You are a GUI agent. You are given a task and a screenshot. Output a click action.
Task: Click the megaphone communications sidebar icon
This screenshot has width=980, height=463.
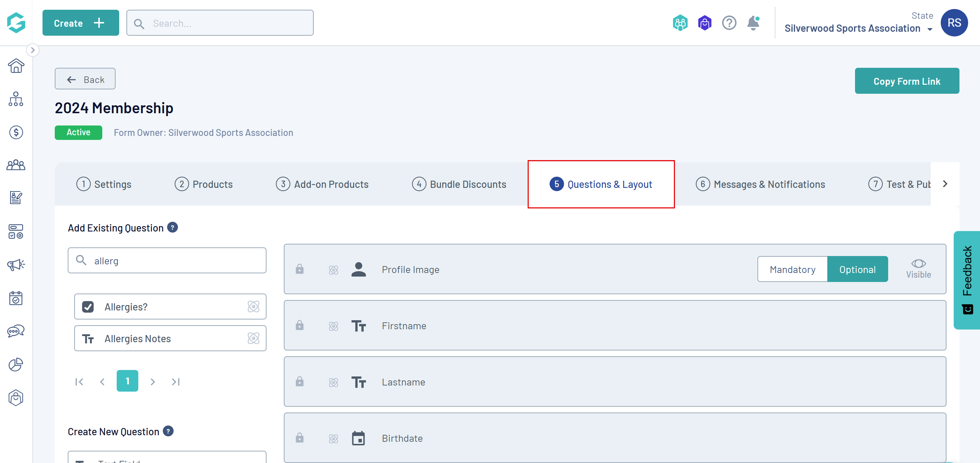point(16,265)
